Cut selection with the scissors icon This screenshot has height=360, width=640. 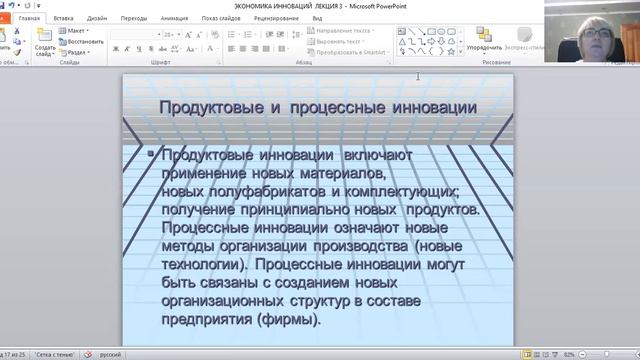(x=17, y=31)
